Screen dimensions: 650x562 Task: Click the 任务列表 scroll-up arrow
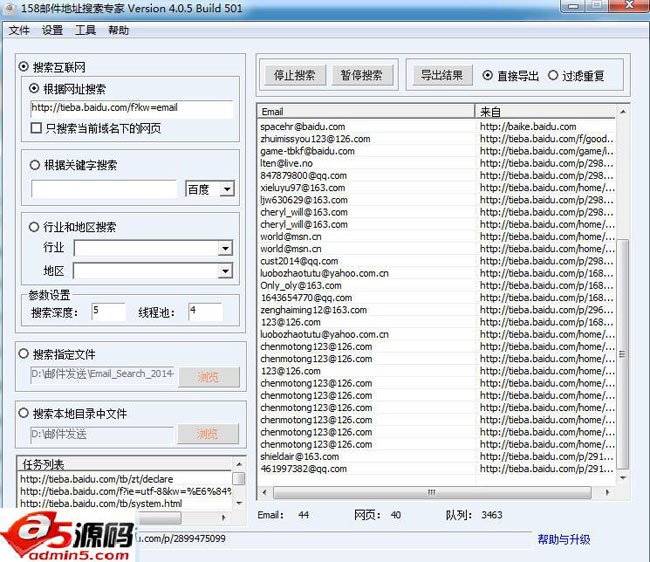coord(239,464)
